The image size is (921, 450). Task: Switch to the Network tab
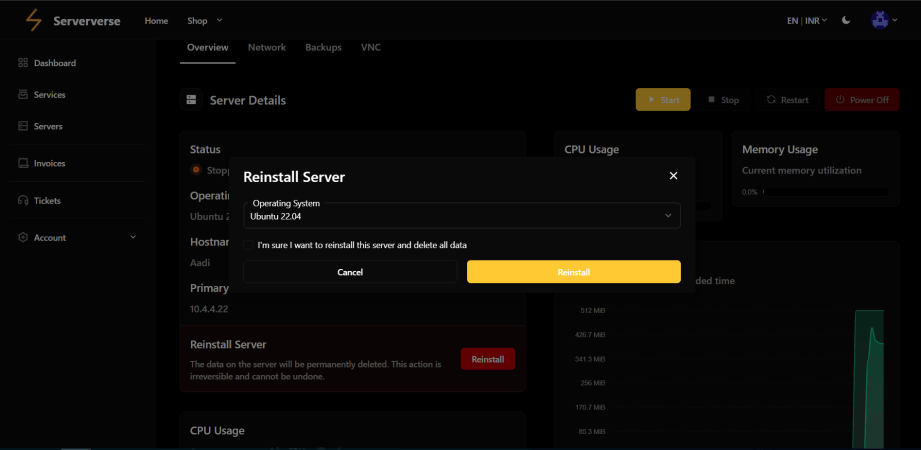(267, 48)
